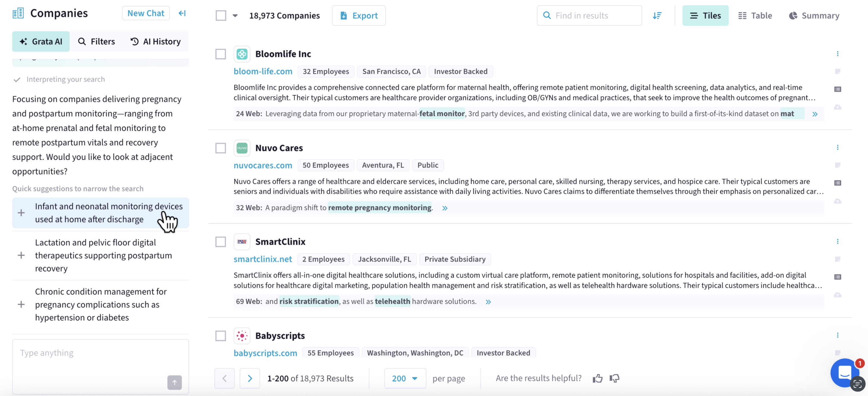
Task: Open the list view icon for SmartClinix row
Action: click(x=838, y=277)
